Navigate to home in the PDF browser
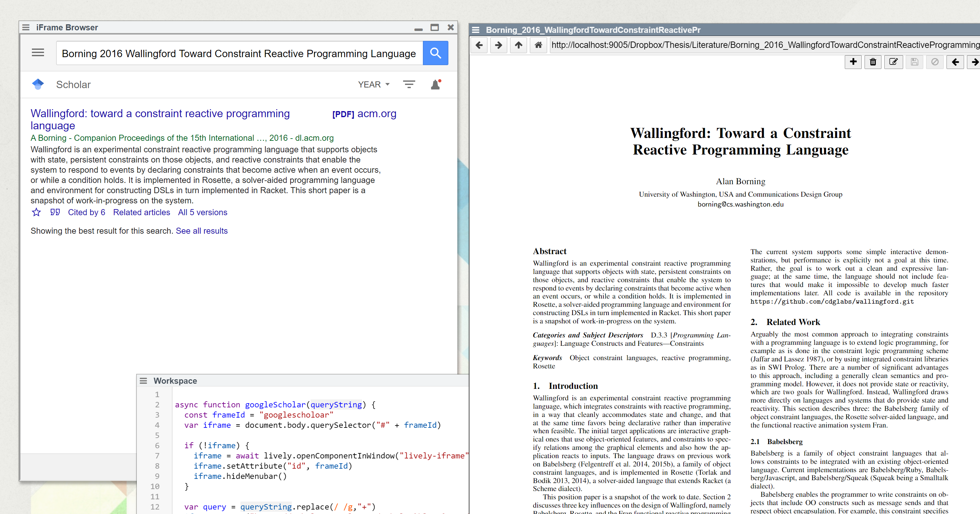Screen dimensions: 980x514 (x=538, y=45)
